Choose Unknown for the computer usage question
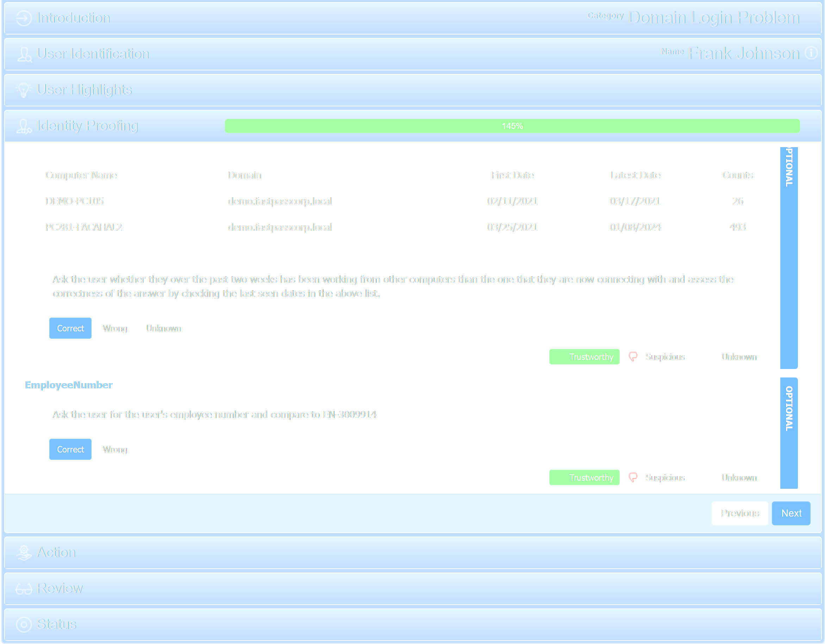 164,328
